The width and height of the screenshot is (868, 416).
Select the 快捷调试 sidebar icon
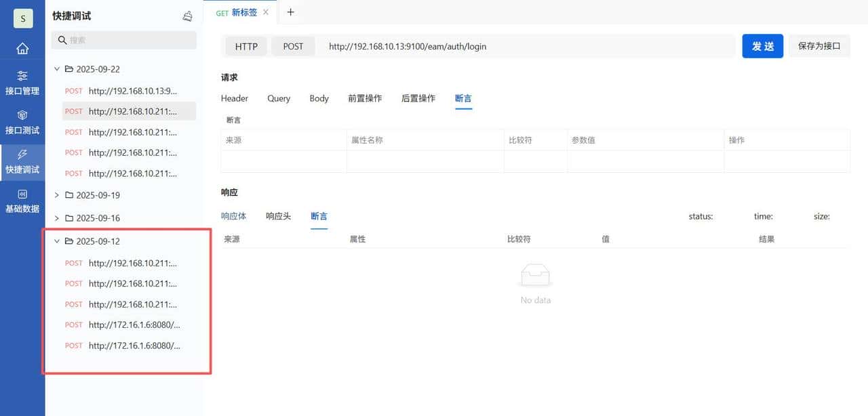click(x=22, y=161)
